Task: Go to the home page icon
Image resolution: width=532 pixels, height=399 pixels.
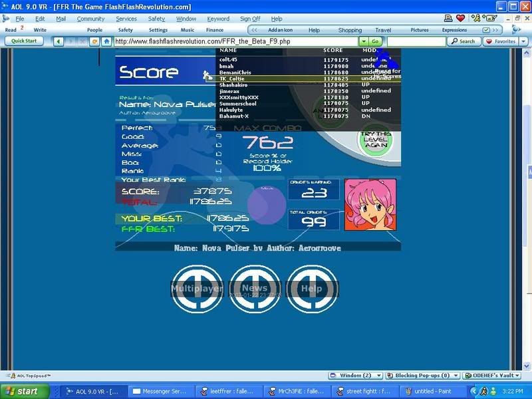Action: [106, 41]
